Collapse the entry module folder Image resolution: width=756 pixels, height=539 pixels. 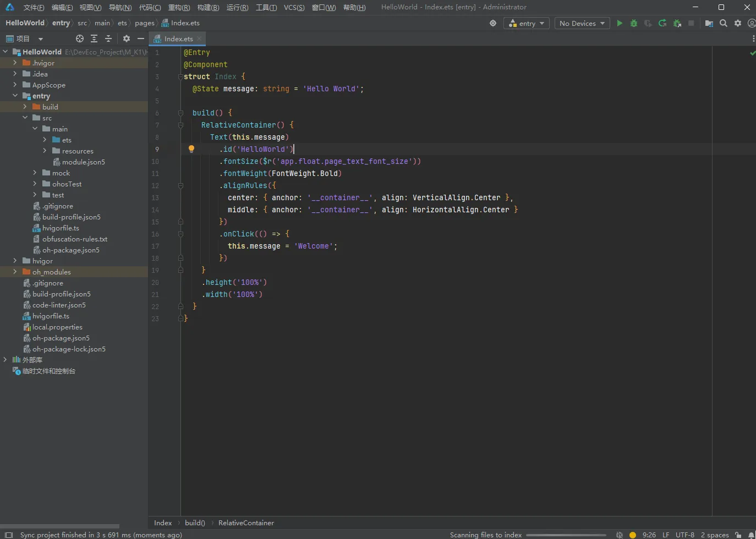point(15,96)
